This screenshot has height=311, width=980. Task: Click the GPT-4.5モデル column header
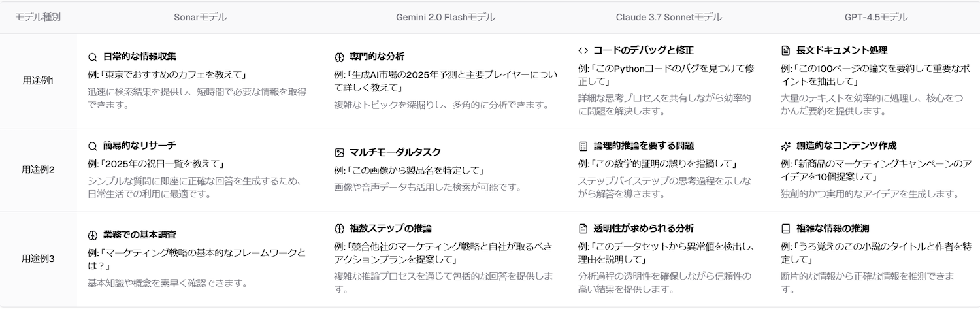[x=876, y=17]
